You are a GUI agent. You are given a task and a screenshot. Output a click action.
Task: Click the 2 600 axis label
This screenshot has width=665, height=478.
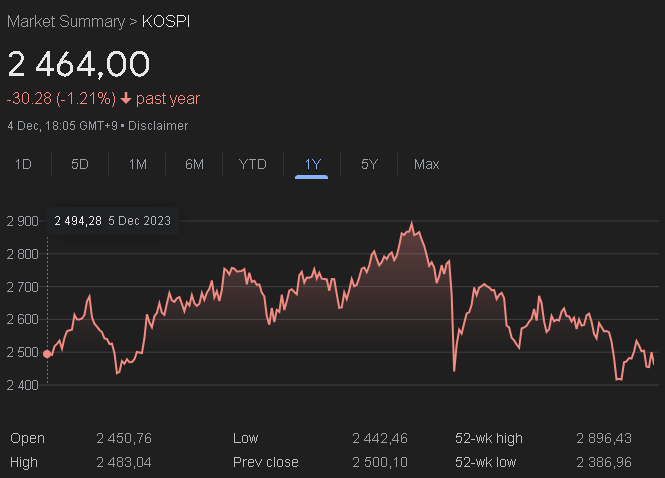point(22,319)
